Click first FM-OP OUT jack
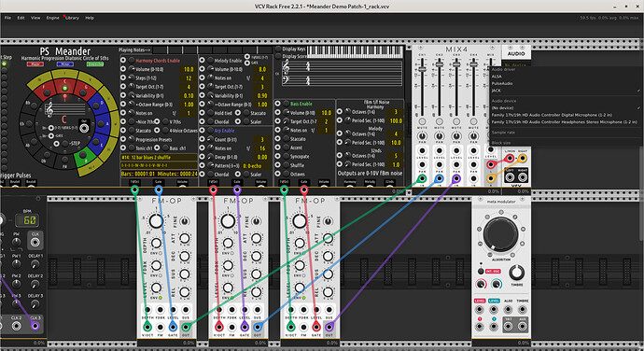The height and width of the screenshot is (351, 644). click(x=186, y=327)
